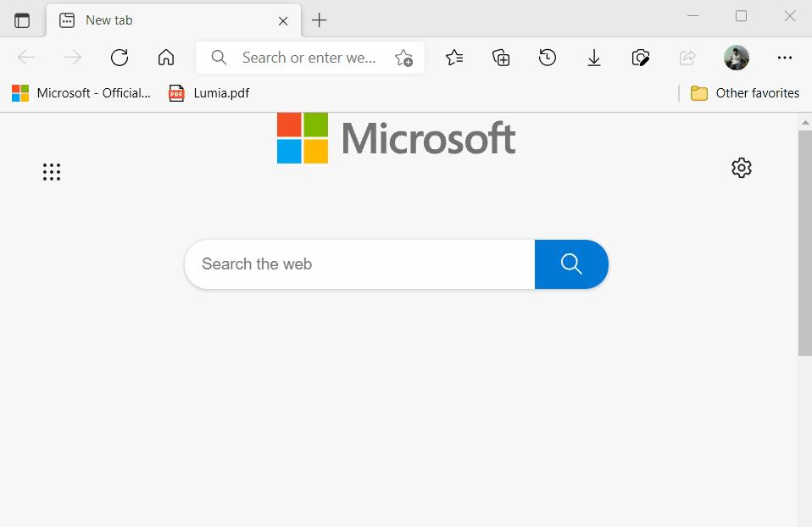Image resolution: width=812 pixels, height=527 pixels.
Task: Expand Other favorites folder
Action: click(x=745, y=93)
